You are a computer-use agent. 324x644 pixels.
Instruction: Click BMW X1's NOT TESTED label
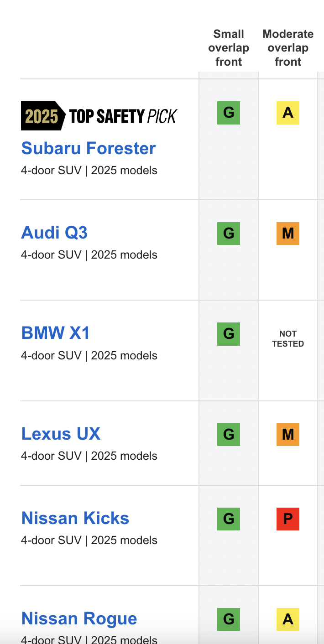pyautogui.click(x=288, y=339)
